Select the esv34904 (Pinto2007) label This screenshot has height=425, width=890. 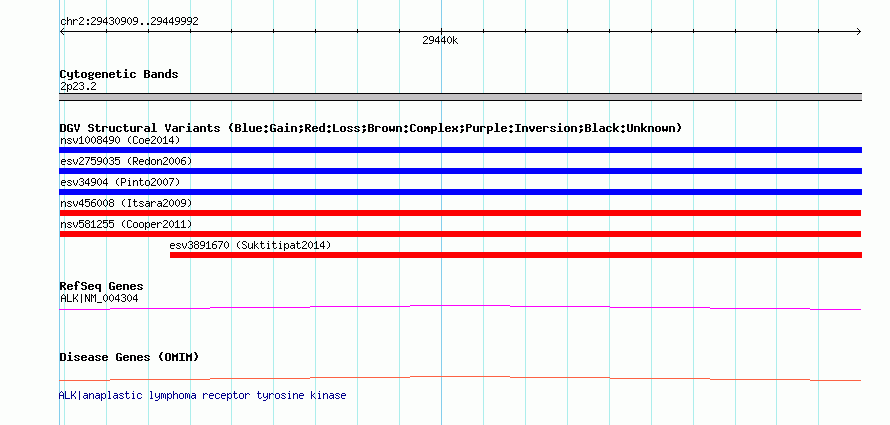pos(120,182)
